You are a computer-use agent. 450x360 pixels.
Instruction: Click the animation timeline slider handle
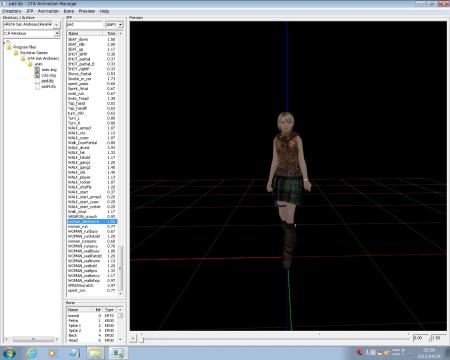pos(142,339)
